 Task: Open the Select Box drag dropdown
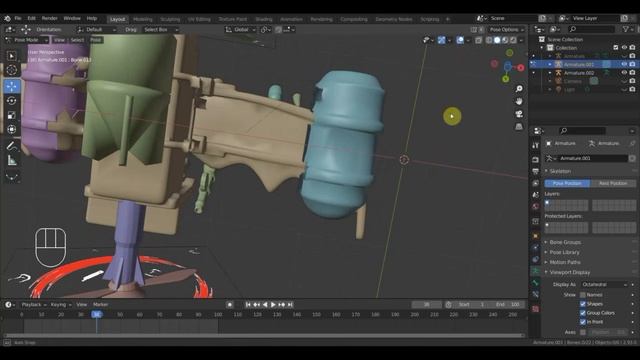(161, 29)
